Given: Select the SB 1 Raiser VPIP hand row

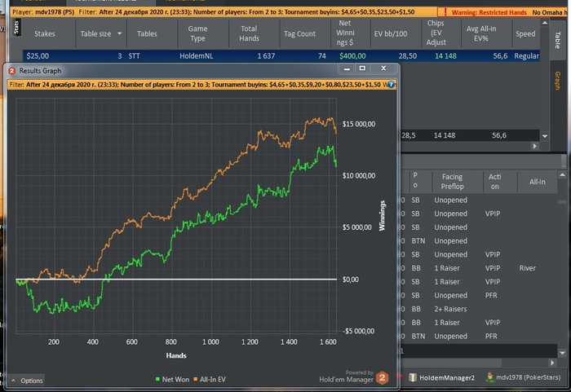Looking at the screenshot, I should tap(479, 282).
